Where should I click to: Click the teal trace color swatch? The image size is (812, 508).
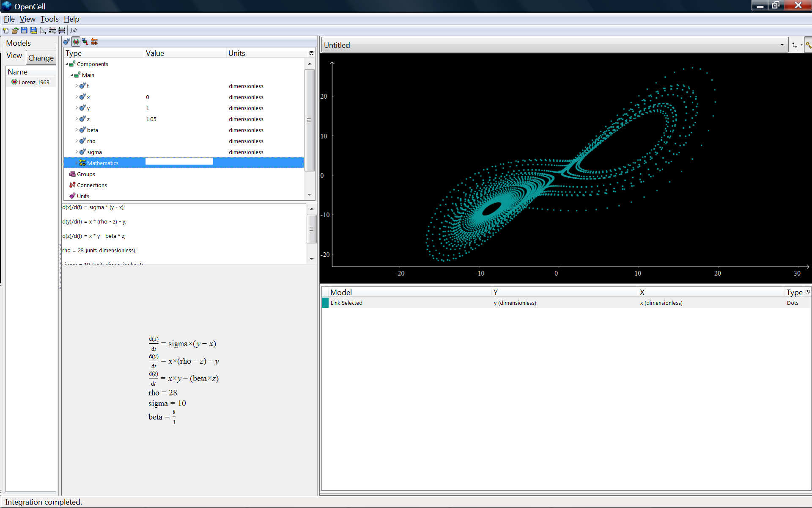coord(325,303)
